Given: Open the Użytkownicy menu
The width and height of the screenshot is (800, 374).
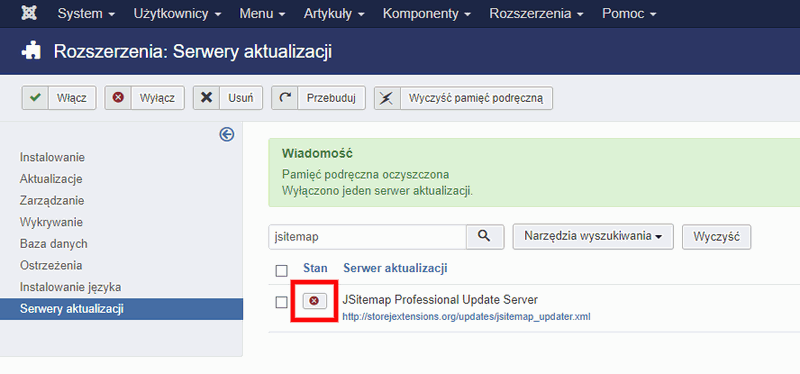Looking at the screenshot, I should [177, 14].
